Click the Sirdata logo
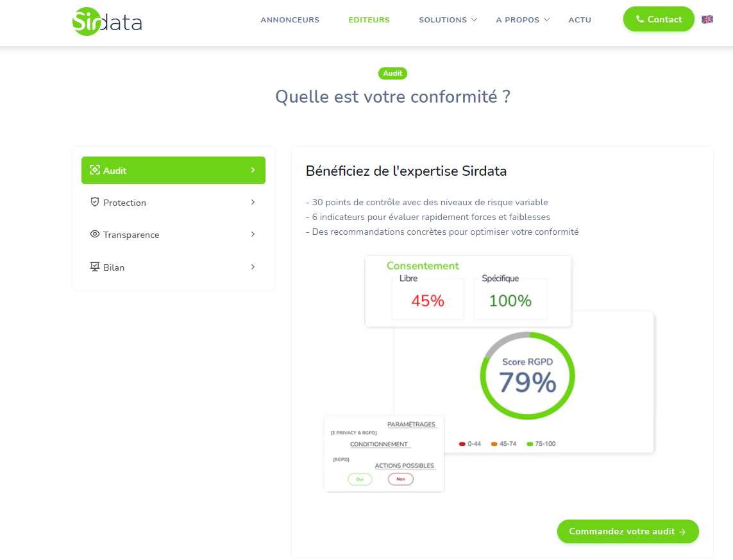733x560 pixels. point(107,22)
